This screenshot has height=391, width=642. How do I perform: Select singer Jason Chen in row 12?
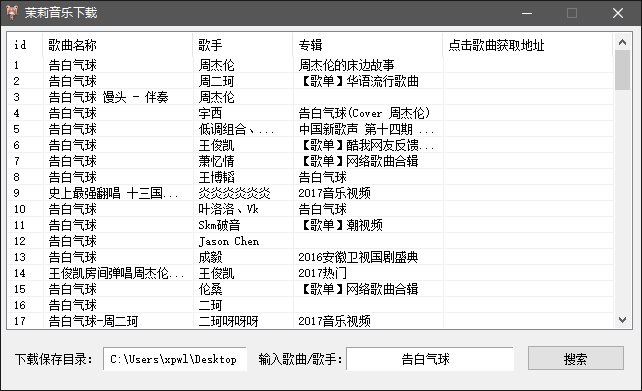pos(228,241)
